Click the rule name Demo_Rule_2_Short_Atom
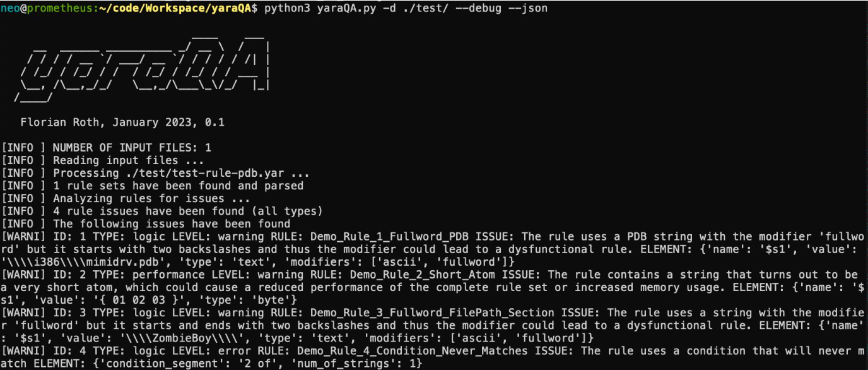868x370 pixels. 425,274
